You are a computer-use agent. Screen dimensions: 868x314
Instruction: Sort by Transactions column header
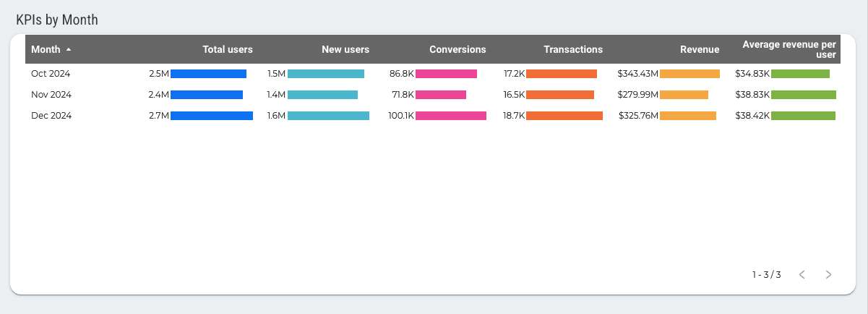point(573,50)
